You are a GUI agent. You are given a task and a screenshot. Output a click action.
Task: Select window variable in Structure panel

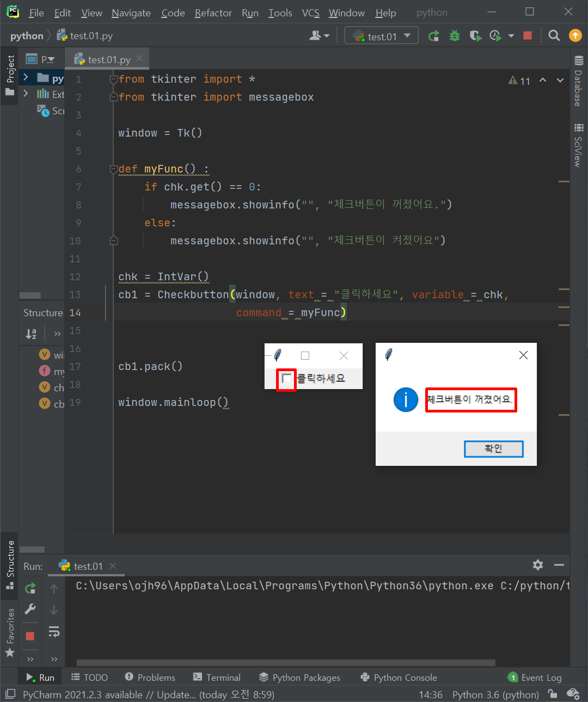coord(51,355)
